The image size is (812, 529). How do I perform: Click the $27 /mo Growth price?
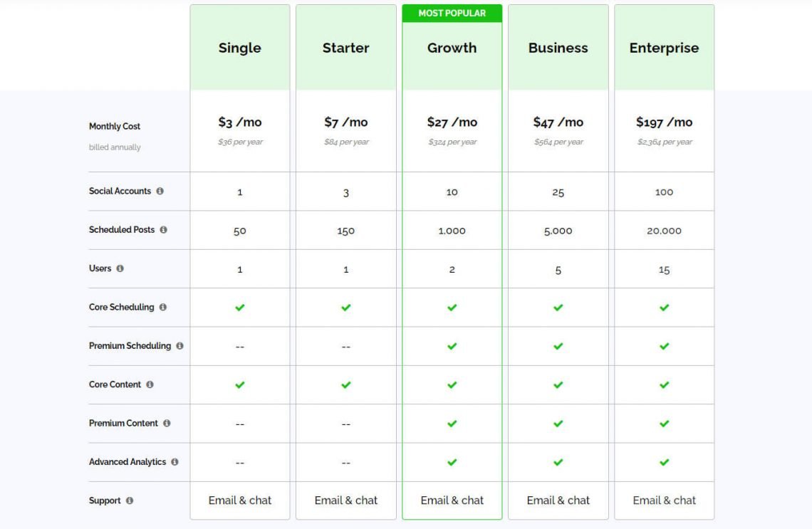452,122
